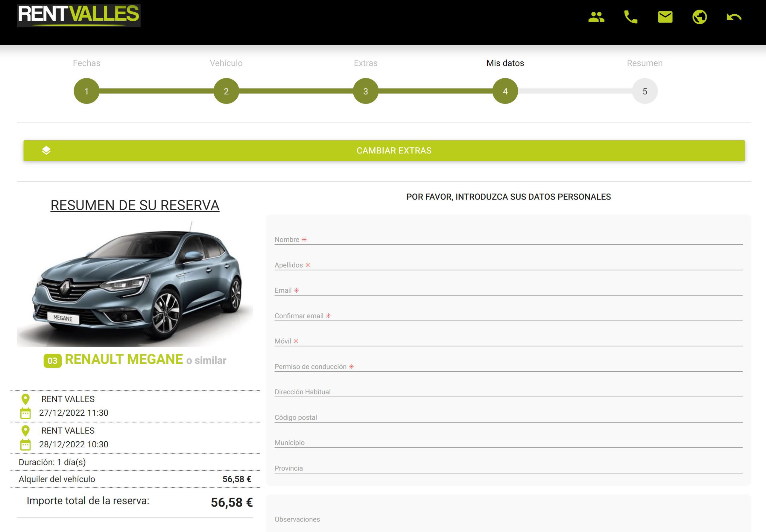Select step 4 Mis datos circle
This screenshot has width=766, height=532.
point(505,91)
